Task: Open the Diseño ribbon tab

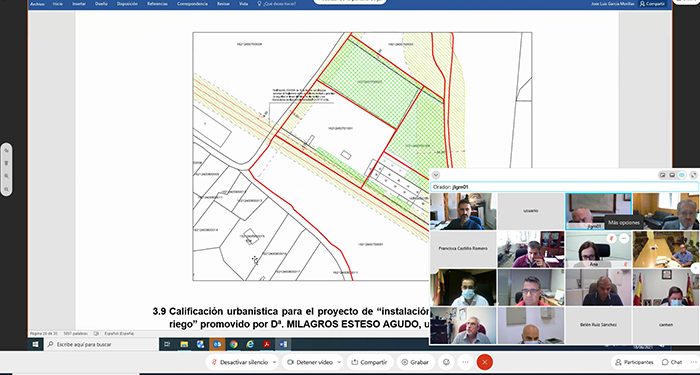Action: pos(101,4)
